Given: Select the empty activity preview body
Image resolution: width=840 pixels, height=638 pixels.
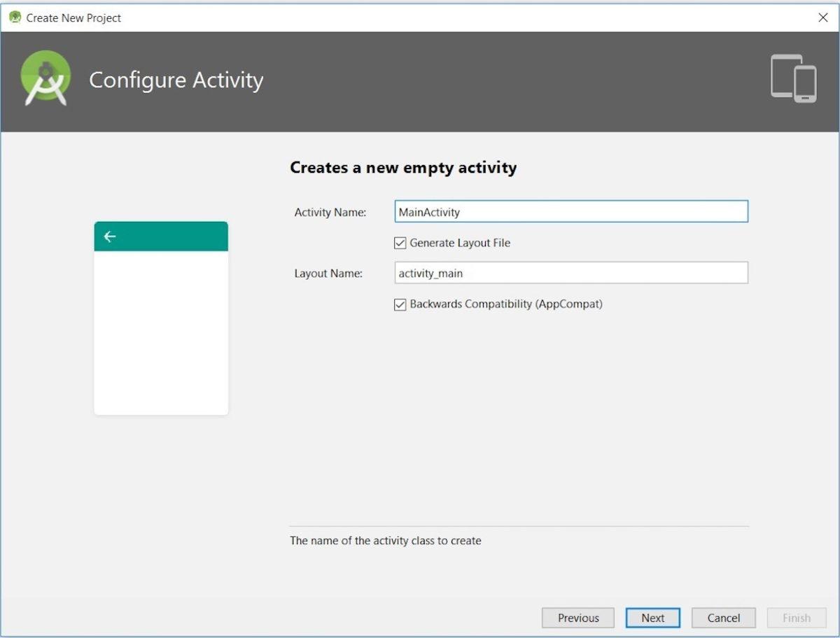Looking at the screenshot, I should (161, 332).
